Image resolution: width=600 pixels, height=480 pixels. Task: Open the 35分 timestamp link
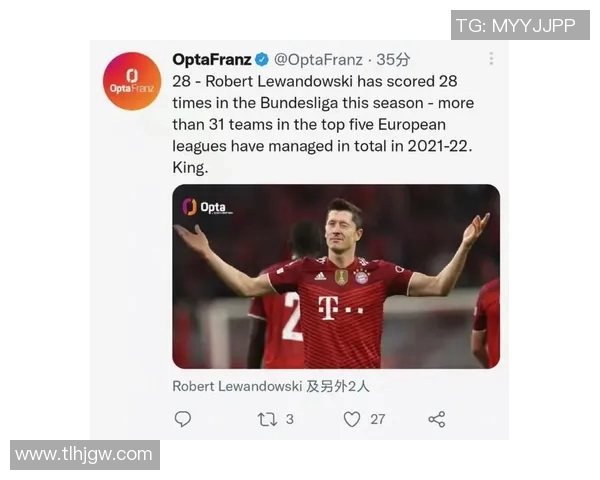393,60
